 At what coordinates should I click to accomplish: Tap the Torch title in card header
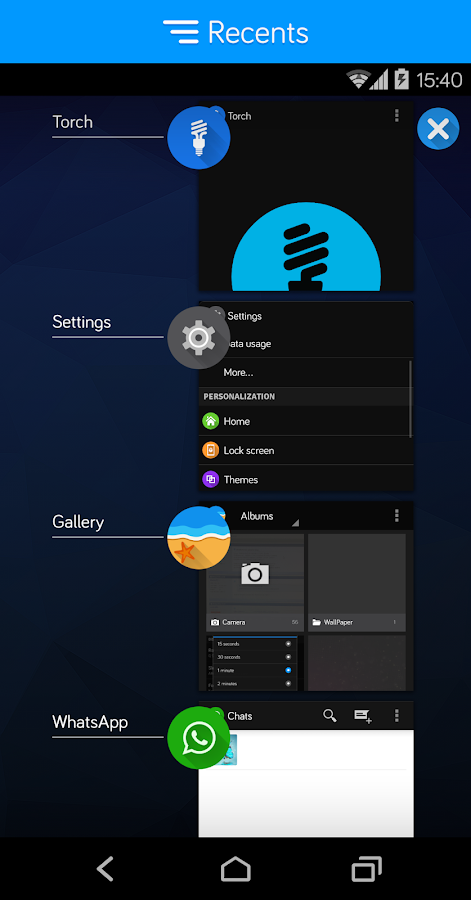point(239,116)
